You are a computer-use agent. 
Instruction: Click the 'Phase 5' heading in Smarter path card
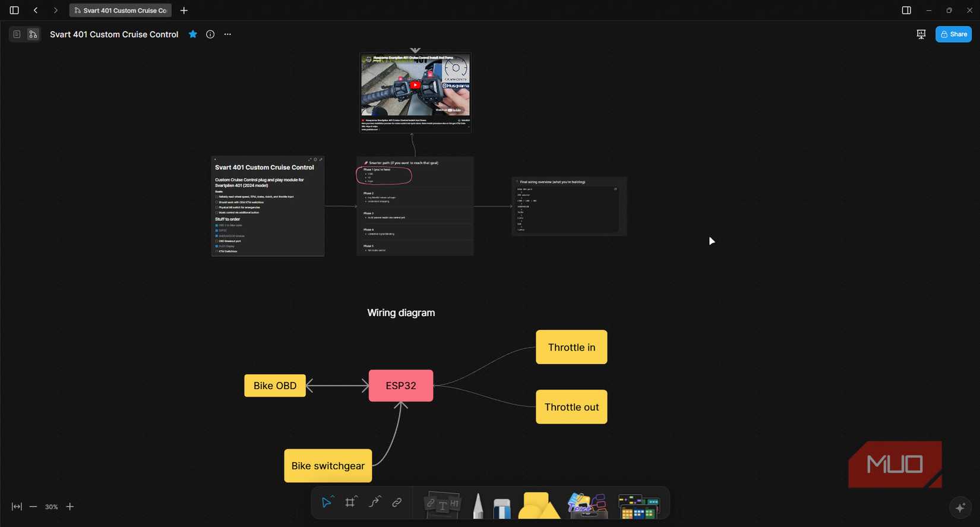[368, 246]
